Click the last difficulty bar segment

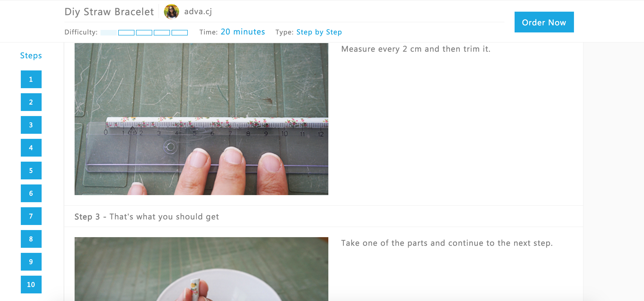180,33
